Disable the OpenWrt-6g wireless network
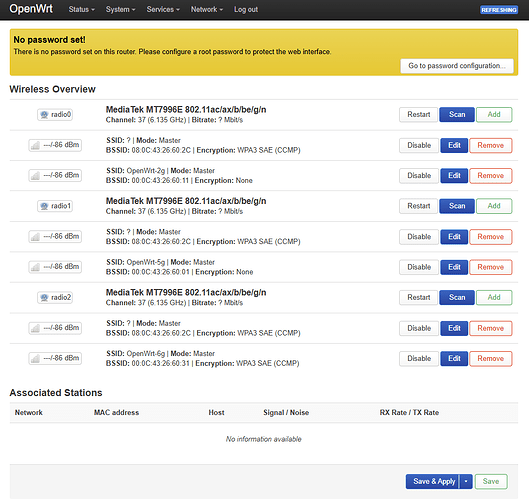This screenshot has height=500, width=529. click(419, 359)
